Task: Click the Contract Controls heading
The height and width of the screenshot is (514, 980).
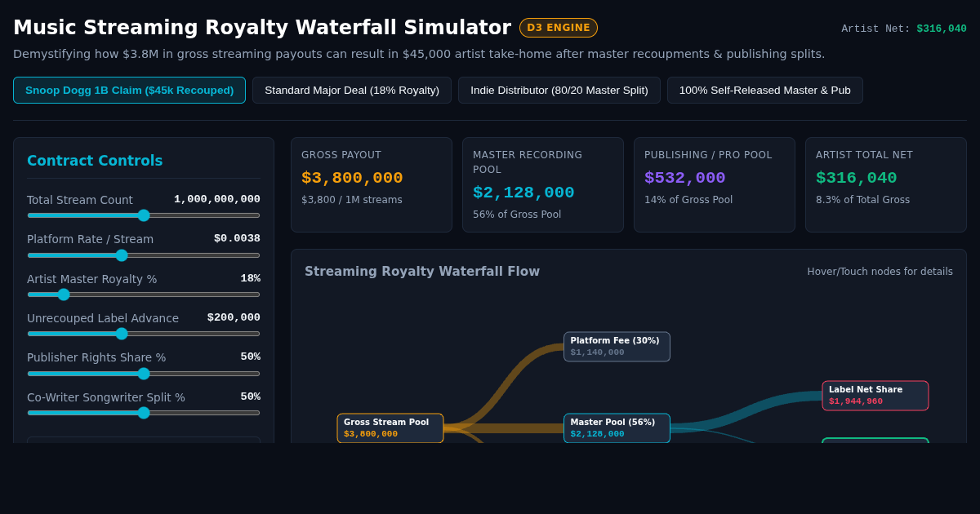Action: pos(95,161)
